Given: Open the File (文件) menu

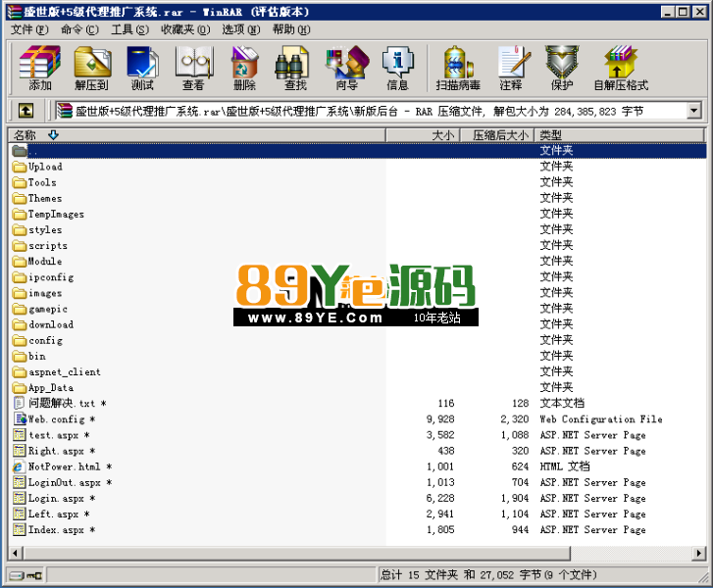Looking at the screenshot, I should coord(29,29).
